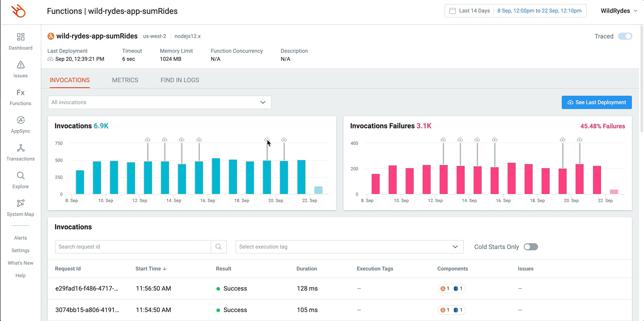Click the Success result in the 11:56:50 AM row
644x321 pixels.
click(232, 288)
